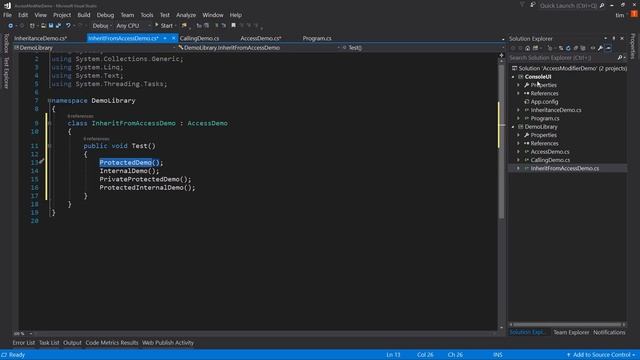
Task: Click the editor vertical scrollbar thumb
Action: point(502,141)
